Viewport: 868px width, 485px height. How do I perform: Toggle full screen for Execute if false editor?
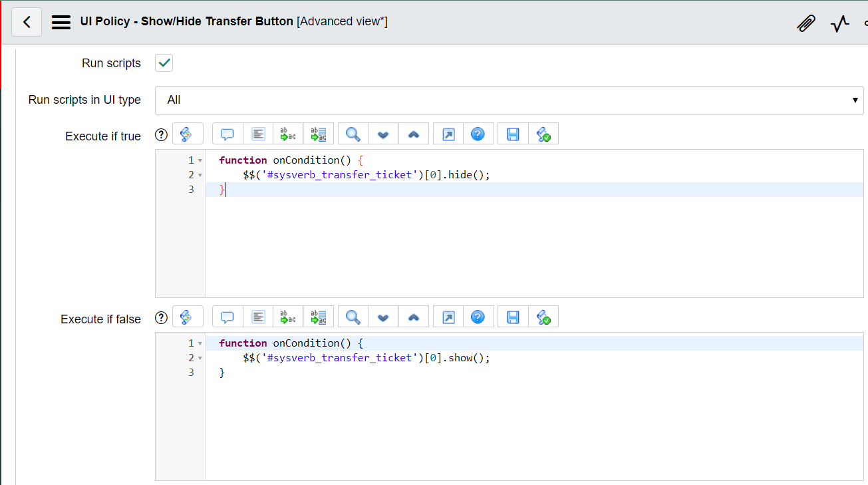coord(448,317)
